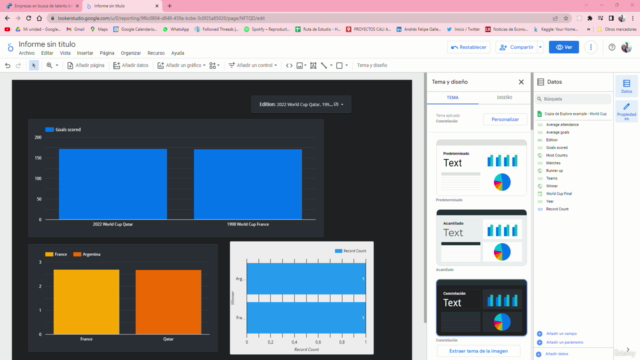Bookmark this page with star icon
The width and height of the screenshot is (640, 360).
pyautogui.click(x=566, y=18)
